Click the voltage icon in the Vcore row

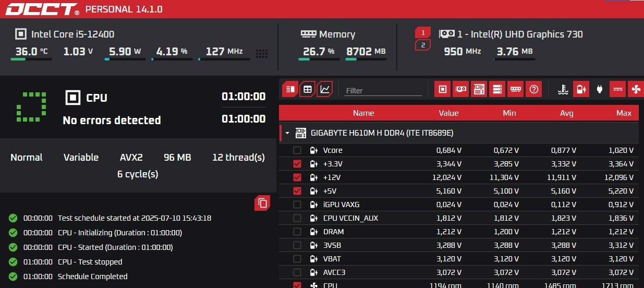tap(313, 150)
